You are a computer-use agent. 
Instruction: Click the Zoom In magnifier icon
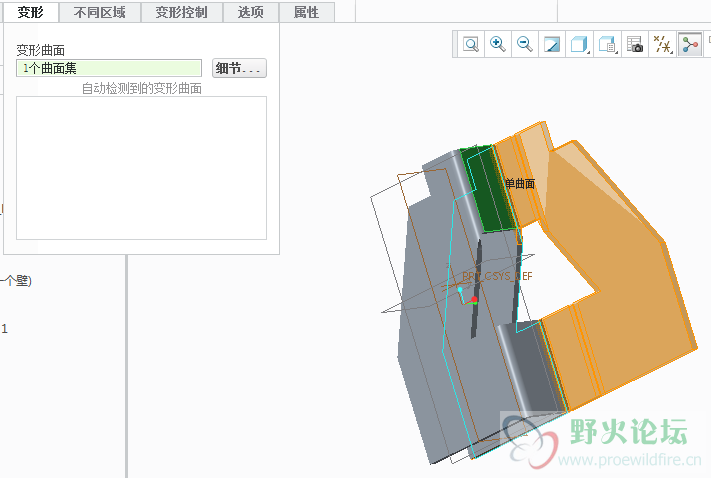click(498, 44)
